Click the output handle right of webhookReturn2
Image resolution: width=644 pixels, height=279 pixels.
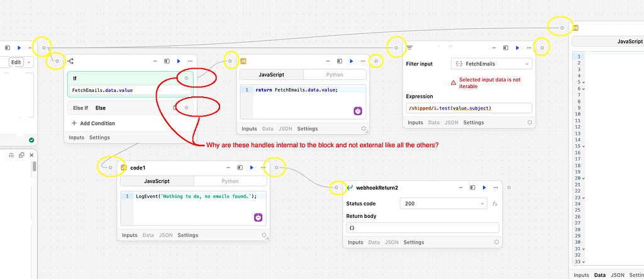[x=509, y=187]
